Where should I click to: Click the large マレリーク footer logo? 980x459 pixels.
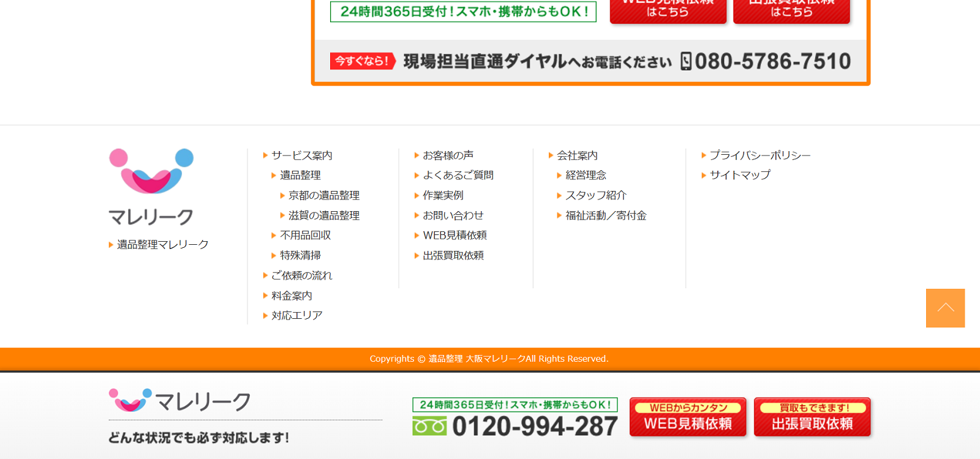[151, 187]
